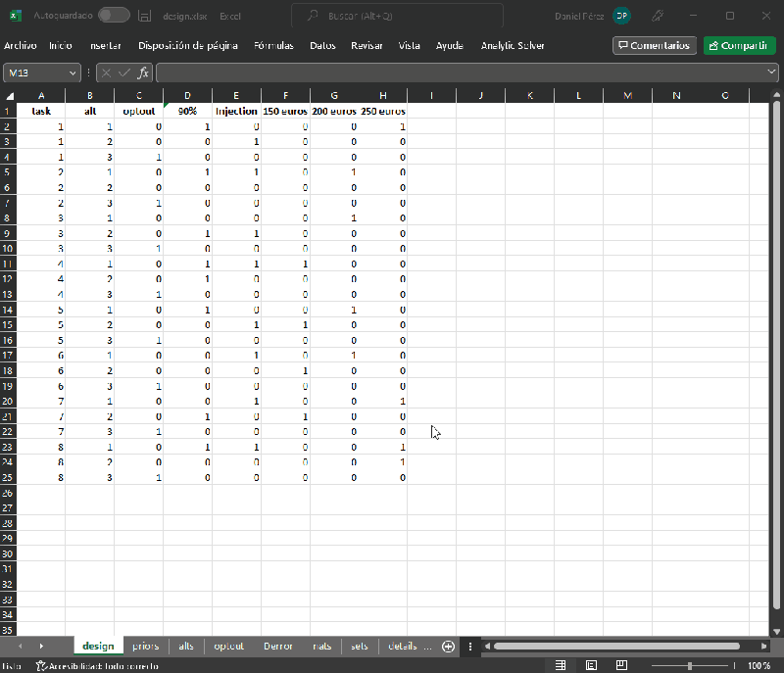This screenshot has width=784, height=673.
Task: Click the confirm checkmark icon in formula bar
Action: pos(124,72)
